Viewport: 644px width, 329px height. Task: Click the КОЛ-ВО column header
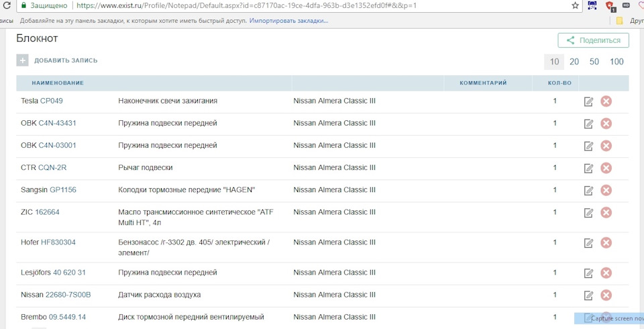559,83
